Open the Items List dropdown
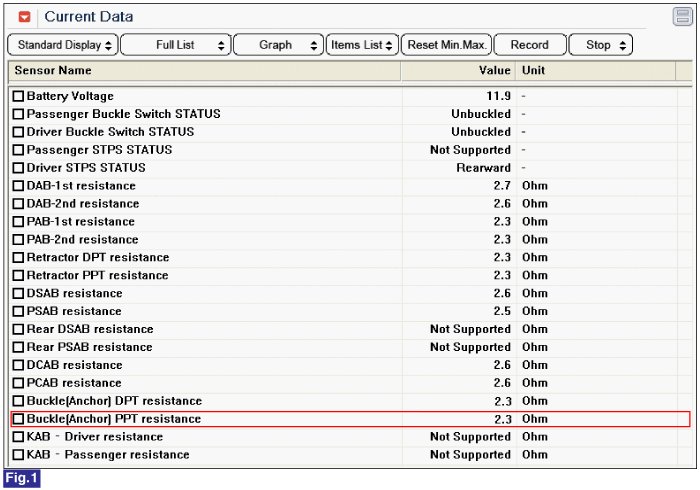Screen dimensions: 700x490 click(361, 45)
